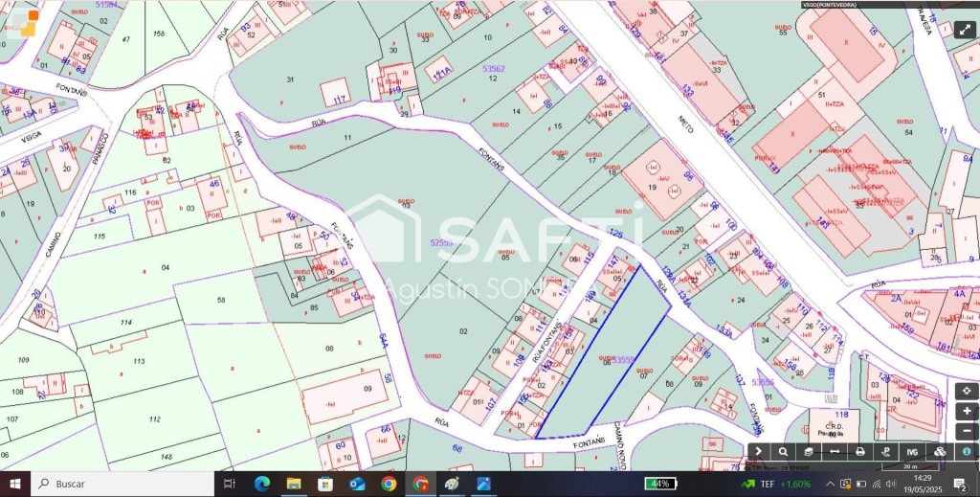The image size is (980, 497).
Task: Click the information (i) icon
Action: click(x=968, y=451)
